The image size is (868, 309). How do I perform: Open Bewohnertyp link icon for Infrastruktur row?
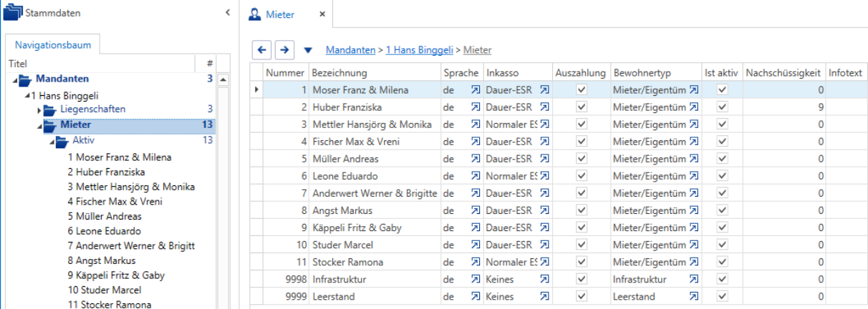point(693,279)
